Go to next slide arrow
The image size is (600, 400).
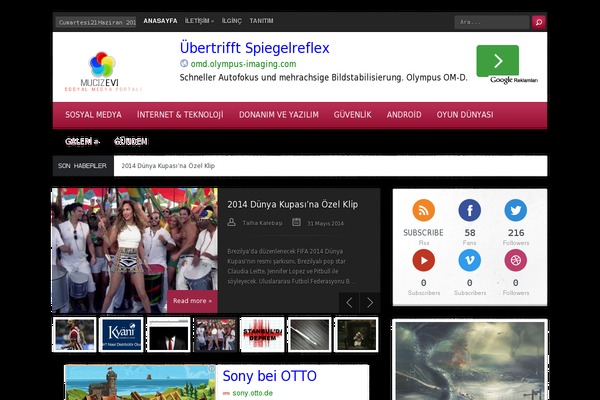(370, 303)
